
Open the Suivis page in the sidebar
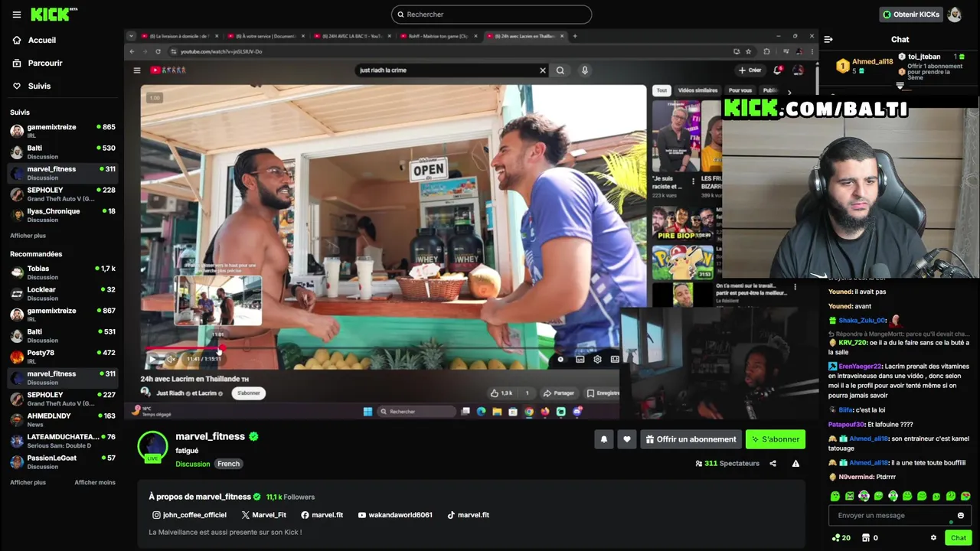(x=32, y=86)
